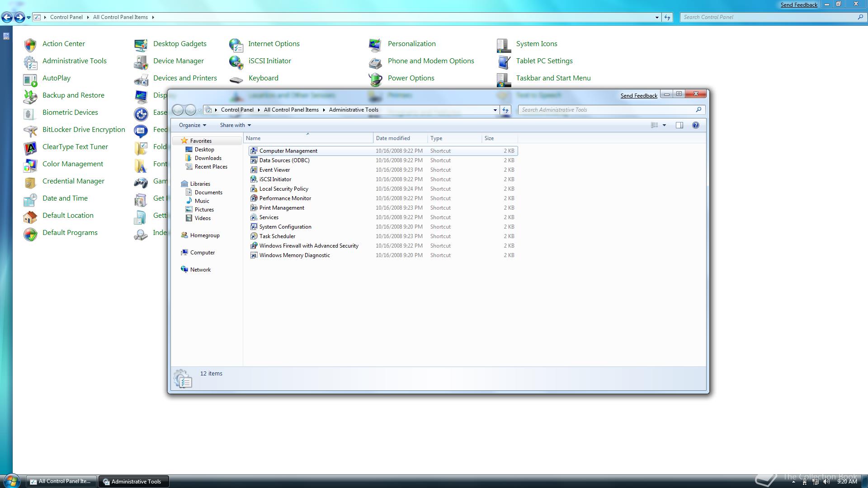The width and height of the screenshot is (868, 488).
Task: Click the Task Scheduler shortcut icon
Action: [254, 236]
